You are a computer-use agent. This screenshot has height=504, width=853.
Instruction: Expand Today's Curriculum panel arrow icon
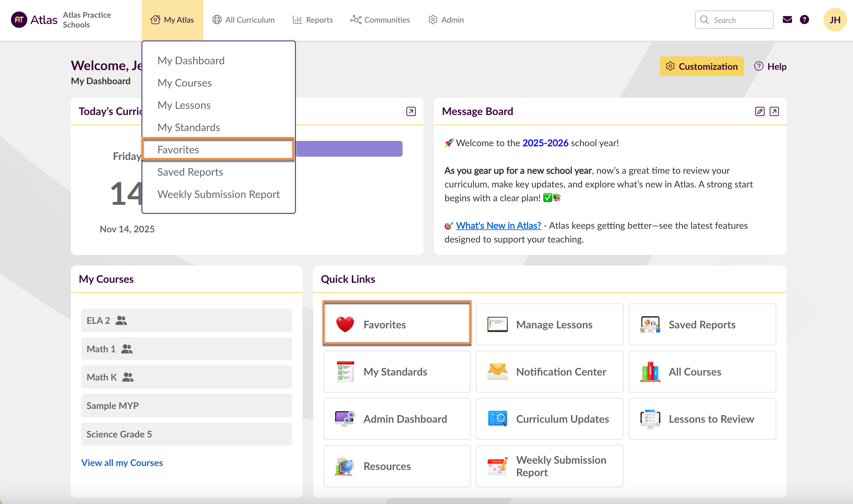[411, 111]
